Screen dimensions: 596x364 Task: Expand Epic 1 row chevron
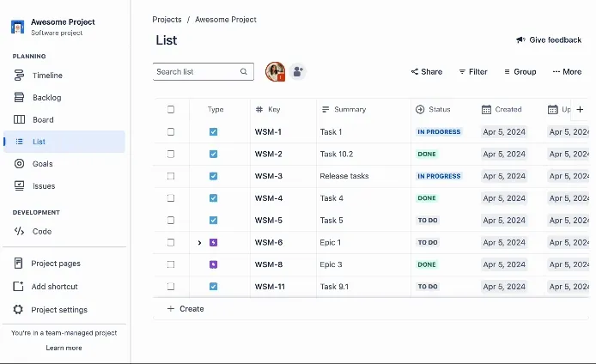tap(199, 242)
